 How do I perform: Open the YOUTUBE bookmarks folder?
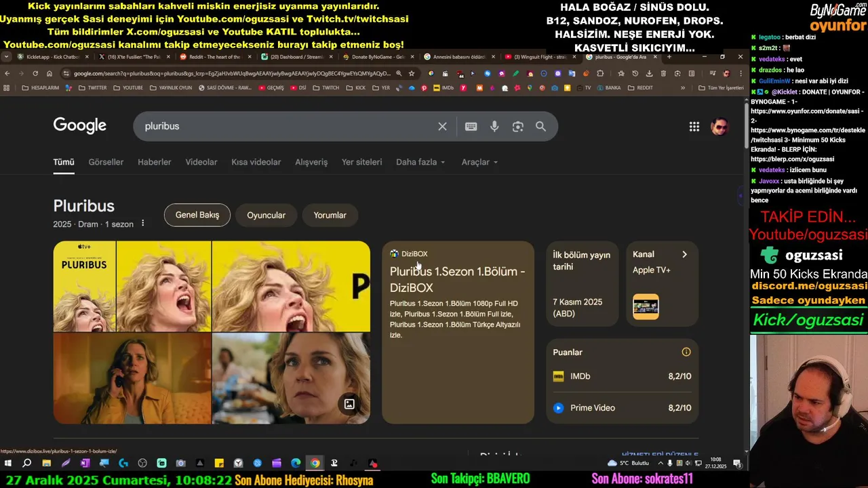pos(127,87)
